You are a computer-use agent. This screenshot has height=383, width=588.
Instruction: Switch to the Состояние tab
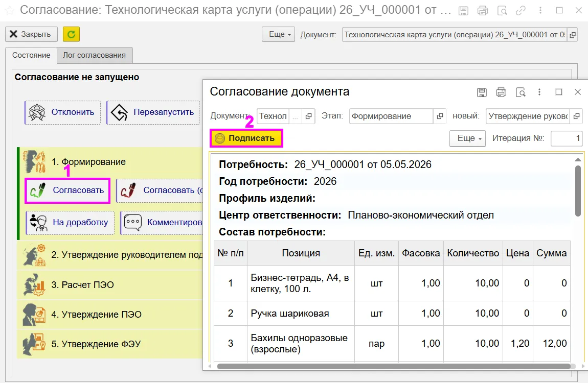(31, 55)
